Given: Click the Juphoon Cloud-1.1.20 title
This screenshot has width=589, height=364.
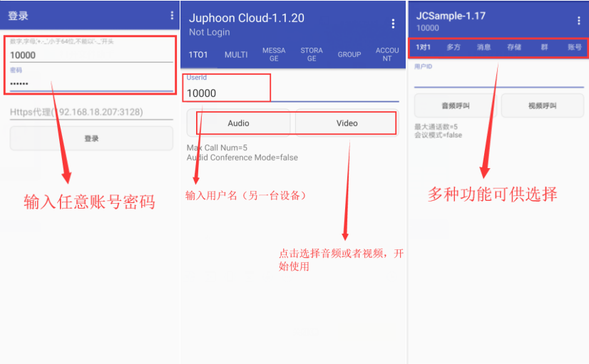Looking at the screenshot, I should [247, 18].
